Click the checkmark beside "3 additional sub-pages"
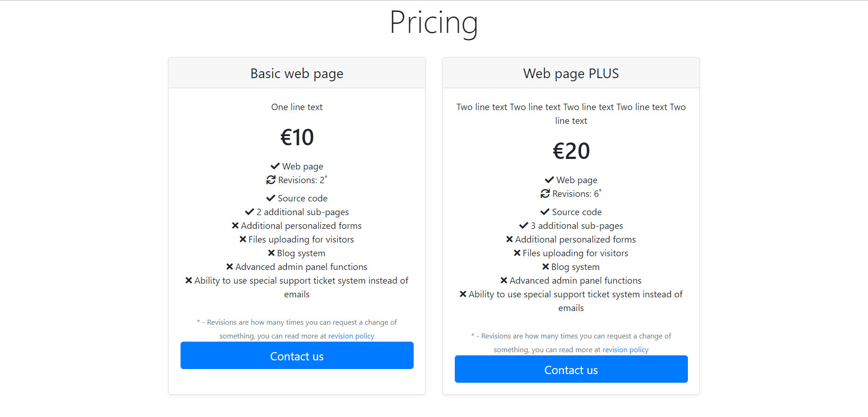 coord(524,225)
